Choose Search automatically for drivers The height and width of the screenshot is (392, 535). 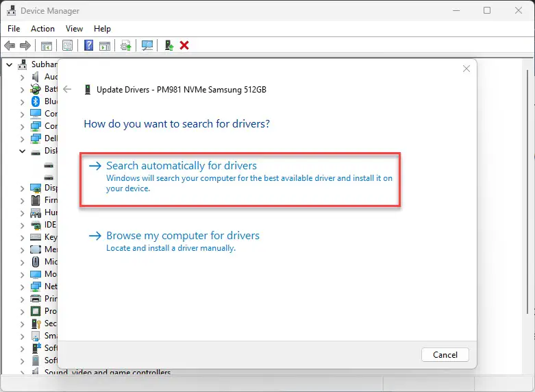240,180
